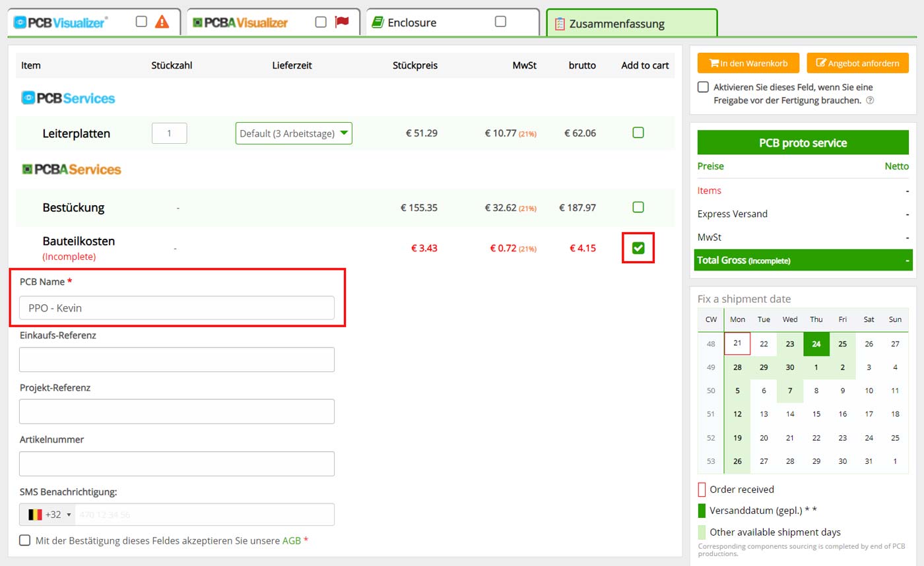The image size is (924, 566).
Task: Click the Einkaufs-Referenz input field
Action: [x=177, y=360]
